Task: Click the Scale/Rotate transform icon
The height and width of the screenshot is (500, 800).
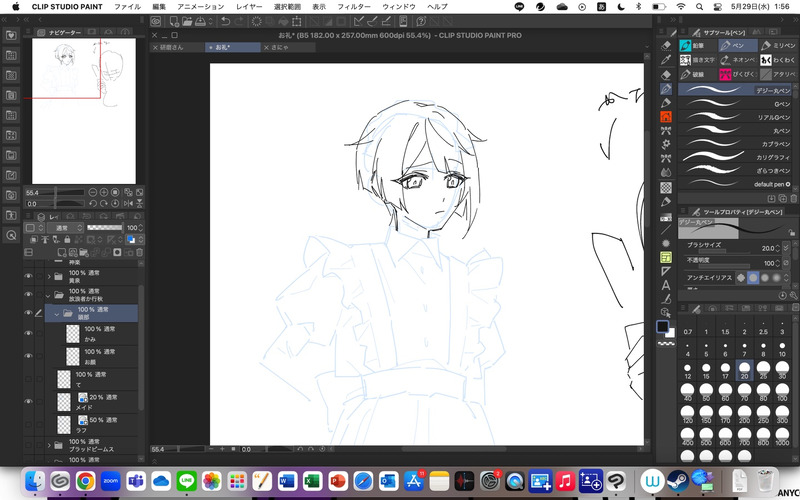Action: coord(296,21)
